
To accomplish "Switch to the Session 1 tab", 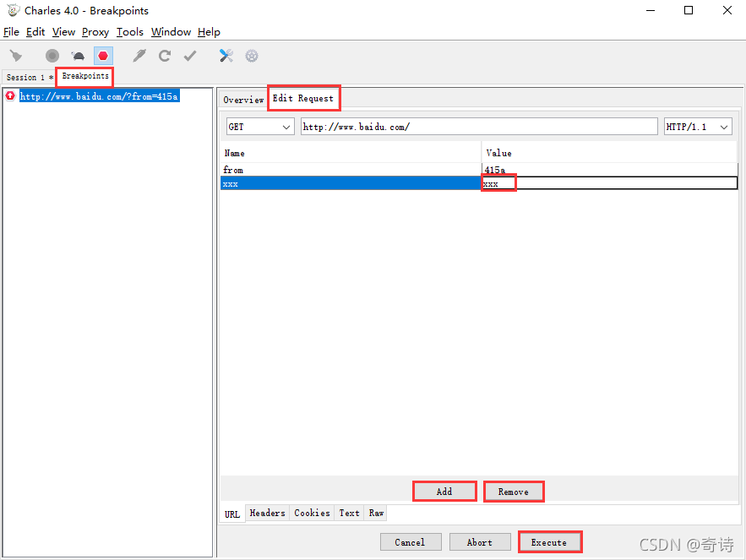I will click(x=30, y=77).
